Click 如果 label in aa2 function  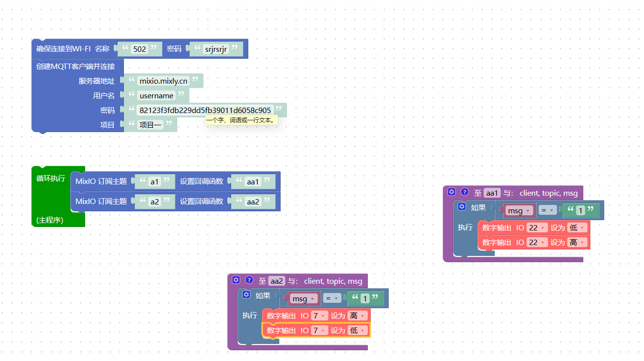pyautogui.click(x=263, y=295)
